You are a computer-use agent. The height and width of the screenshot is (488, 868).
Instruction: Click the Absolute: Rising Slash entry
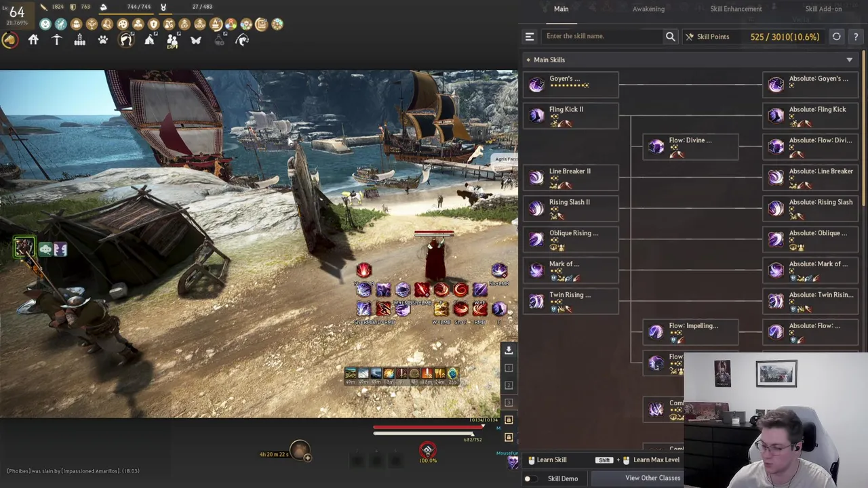click(x=810, y=208)
